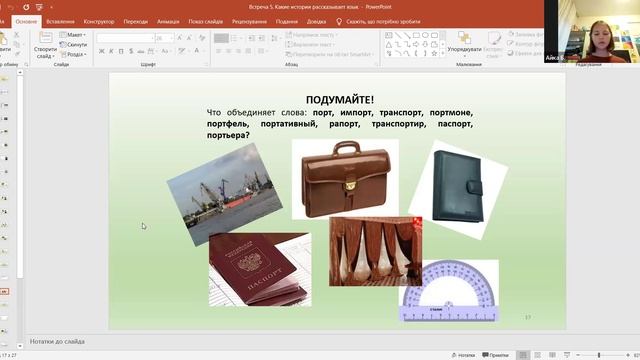Click the Упорядкувати arrange button
Screen dimensions: 640x360
[x=464, y=43]
